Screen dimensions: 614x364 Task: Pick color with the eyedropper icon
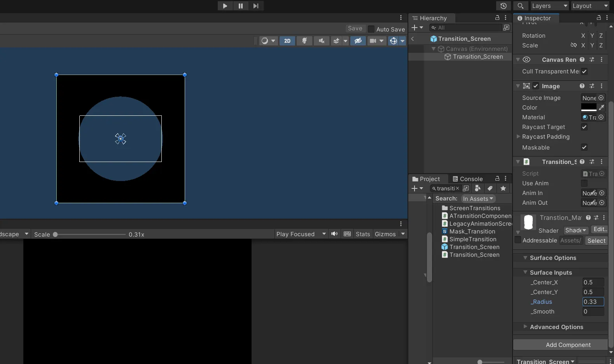[x=602, y=108]
